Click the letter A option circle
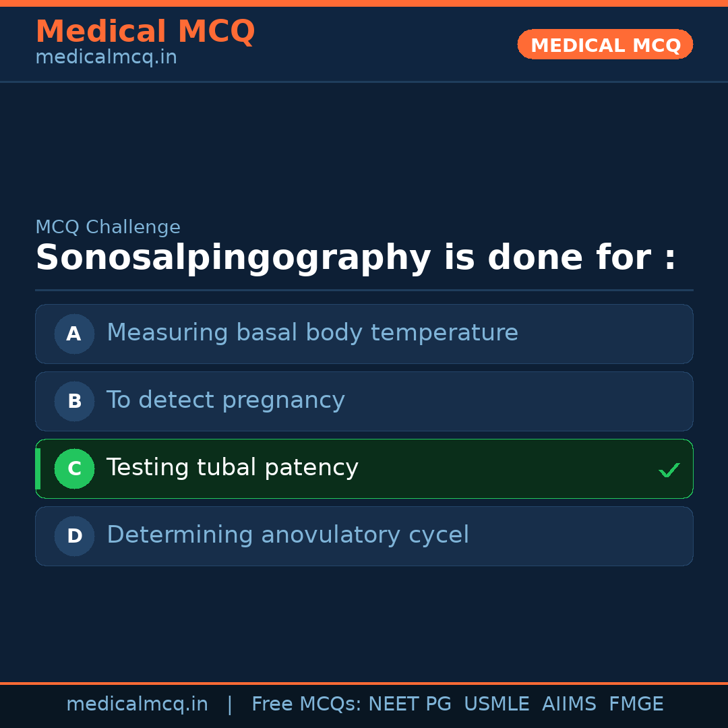This screenshot has width=728, height=728. [x=74, y=334]
